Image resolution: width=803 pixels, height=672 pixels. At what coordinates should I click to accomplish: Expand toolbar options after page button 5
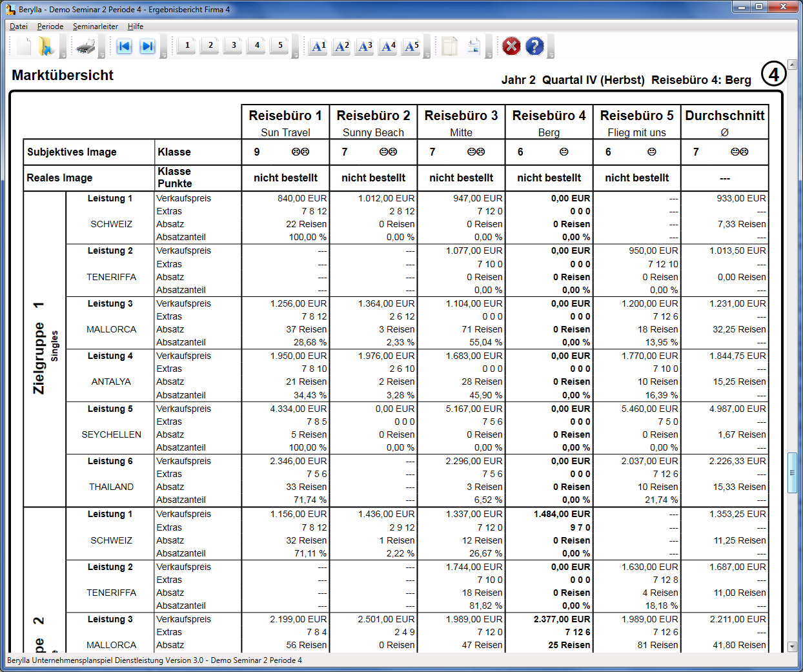[296, 47]
